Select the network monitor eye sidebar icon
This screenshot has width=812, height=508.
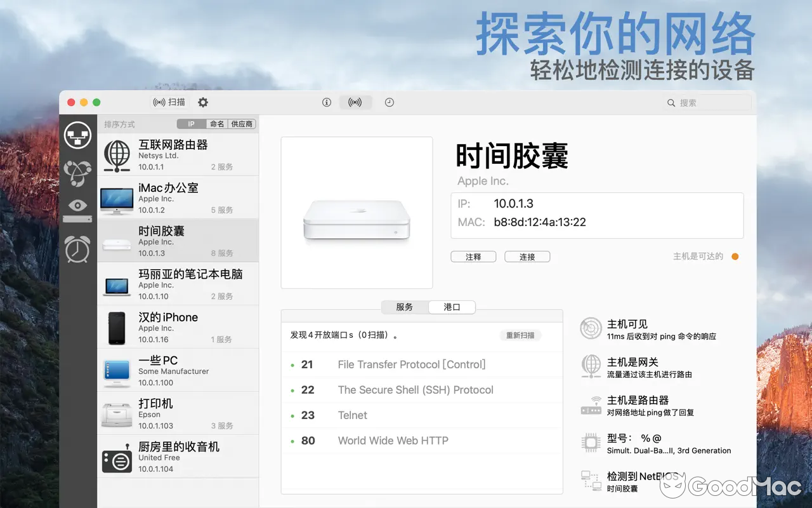[x=77, y=205]
